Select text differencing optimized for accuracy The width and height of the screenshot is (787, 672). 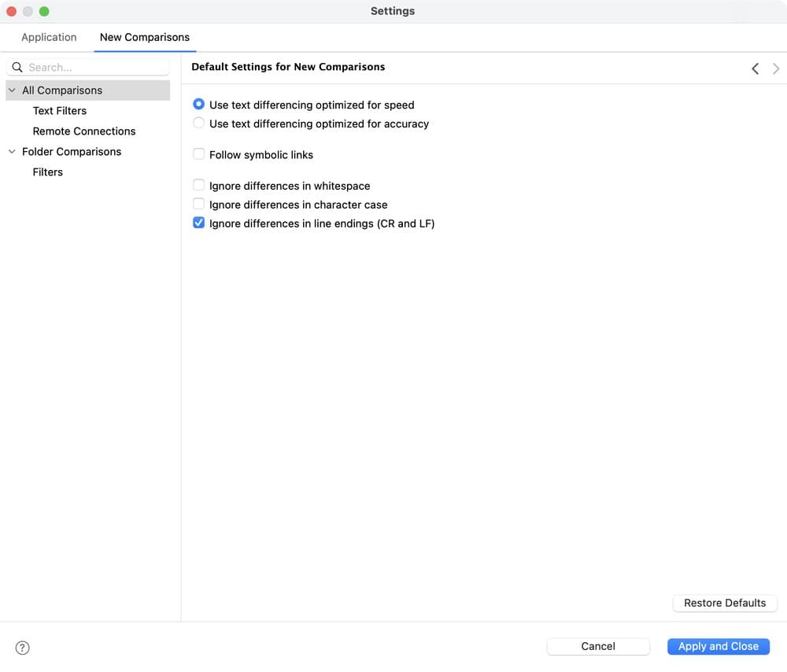[199, 123]
